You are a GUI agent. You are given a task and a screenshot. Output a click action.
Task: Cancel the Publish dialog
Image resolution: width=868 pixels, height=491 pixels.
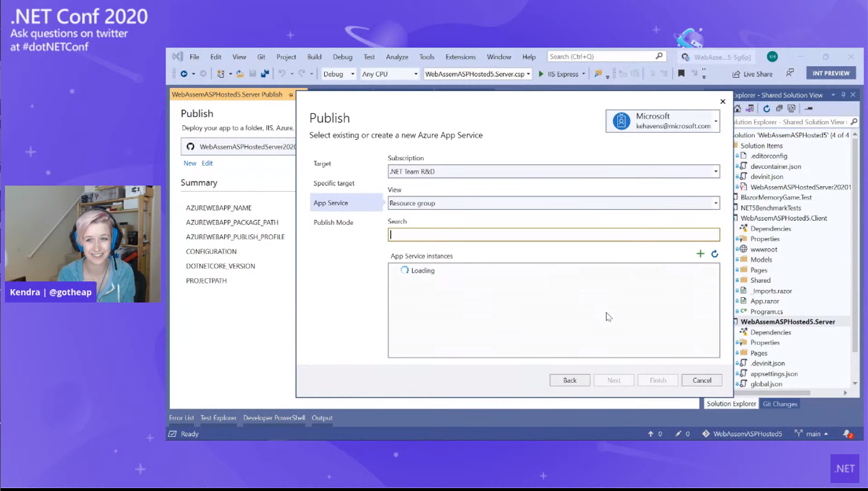(x=702, y=380)
